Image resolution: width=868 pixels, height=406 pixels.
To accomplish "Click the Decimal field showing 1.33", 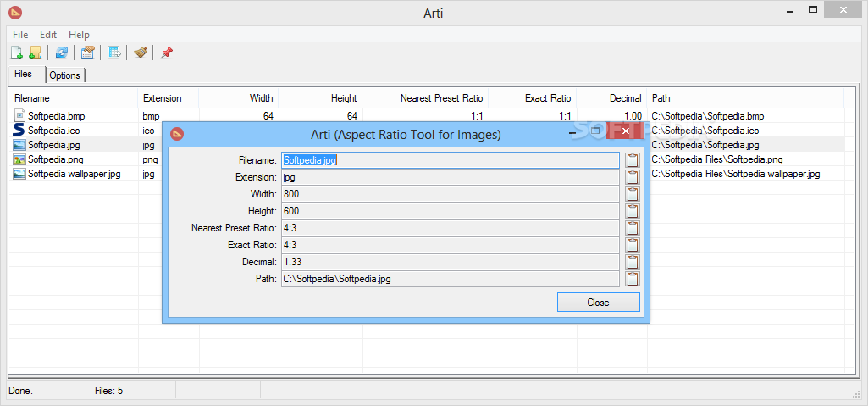I will point(450,262).
